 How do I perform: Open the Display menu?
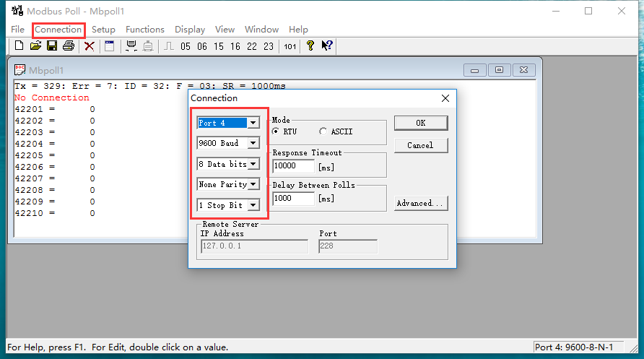[190, 30]
